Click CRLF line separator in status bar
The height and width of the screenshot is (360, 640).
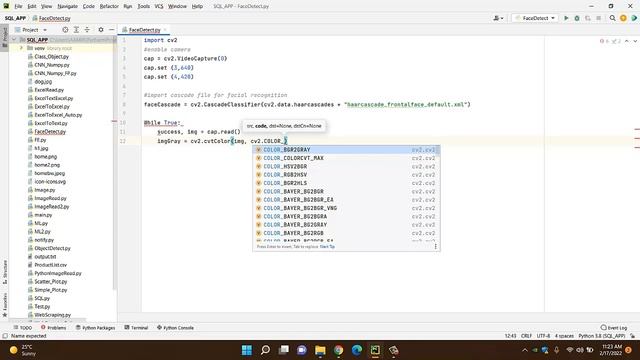[x=526, y=336]
